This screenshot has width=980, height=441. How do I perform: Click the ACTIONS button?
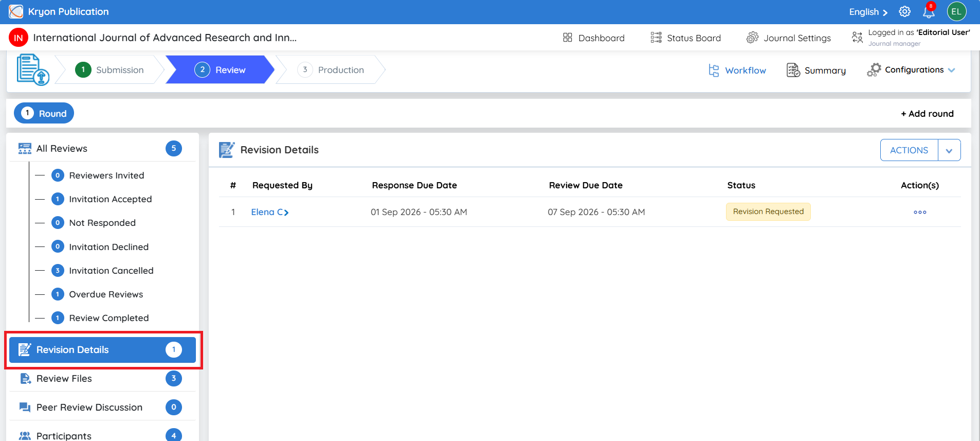pyautogui.click(x=909, y=150)
